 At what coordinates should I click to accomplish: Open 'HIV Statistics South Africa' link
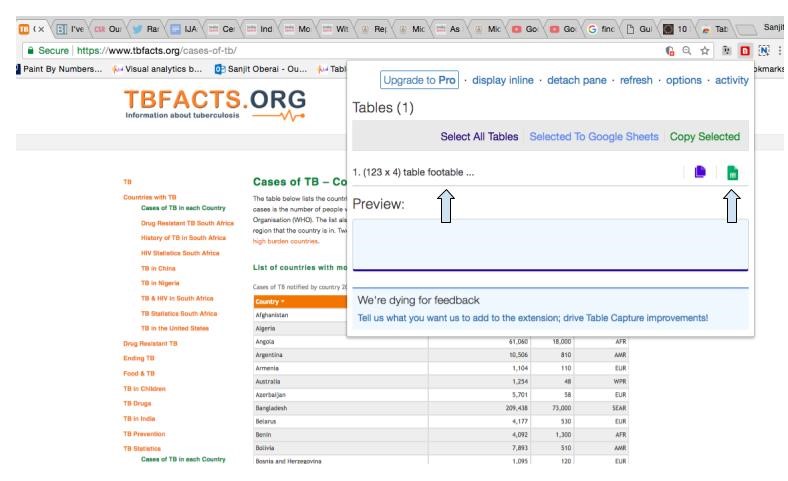click(180, 253)
